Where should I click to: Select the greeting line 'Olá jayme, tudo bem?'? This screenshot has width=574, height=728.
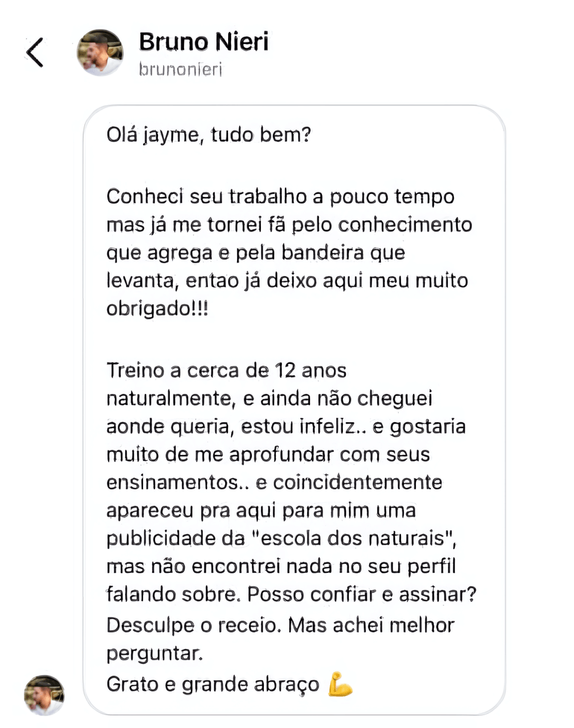208,135
